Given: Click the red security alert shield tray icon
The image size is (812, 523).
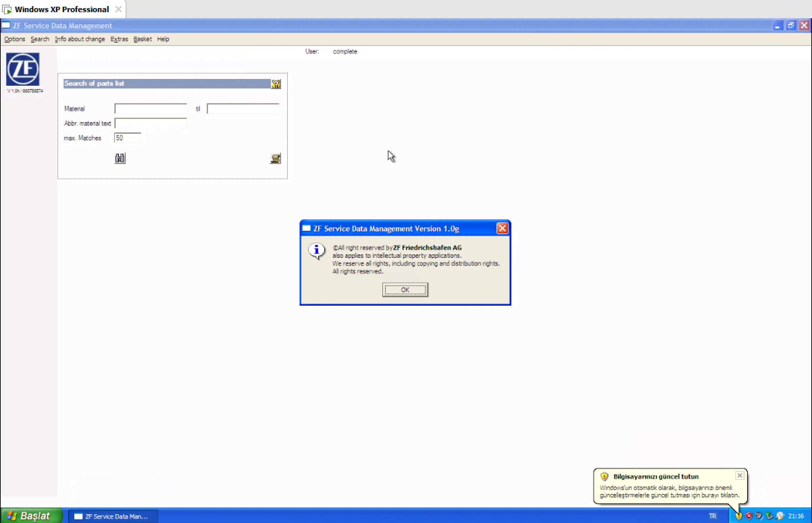Looking at the screenshot, I should (749, 516).
